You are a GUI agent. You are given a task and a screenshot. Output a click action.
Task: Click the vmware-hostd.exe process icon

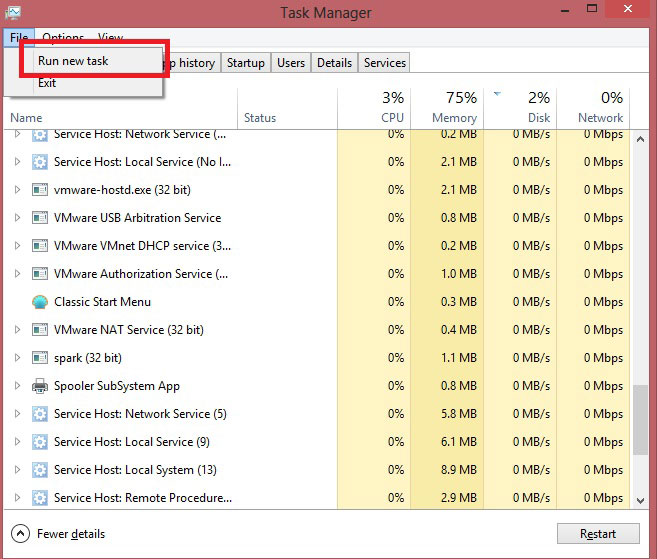coord(40,190)
